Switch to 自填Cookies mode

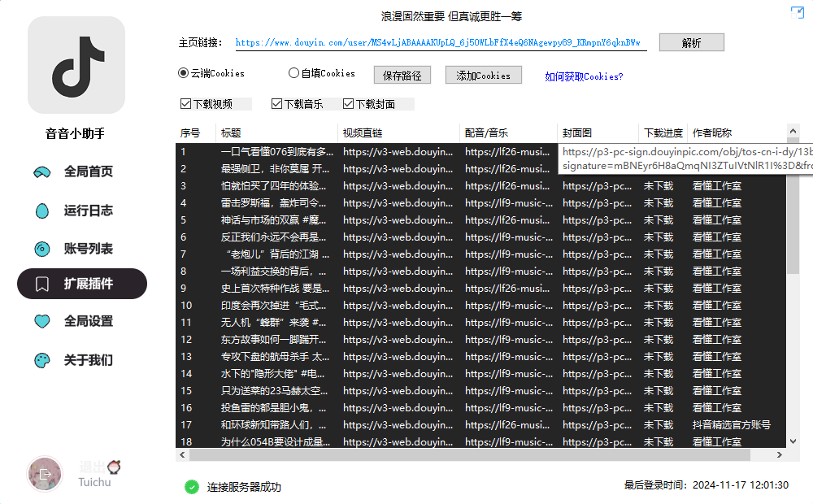(x=293, y=73)
